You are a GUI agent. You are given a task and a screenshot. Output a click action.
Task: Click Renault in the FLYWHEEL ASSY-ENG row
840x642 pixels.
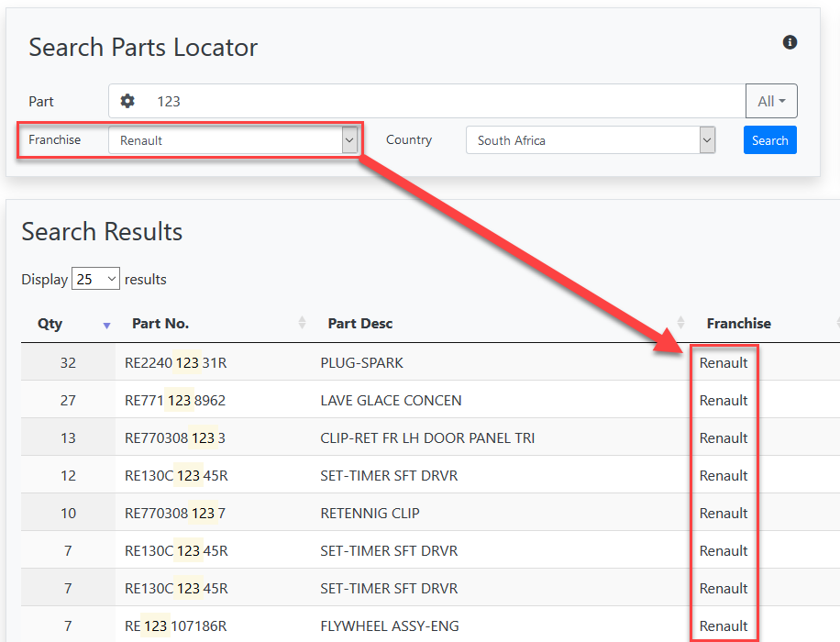(x=724, y=625)
